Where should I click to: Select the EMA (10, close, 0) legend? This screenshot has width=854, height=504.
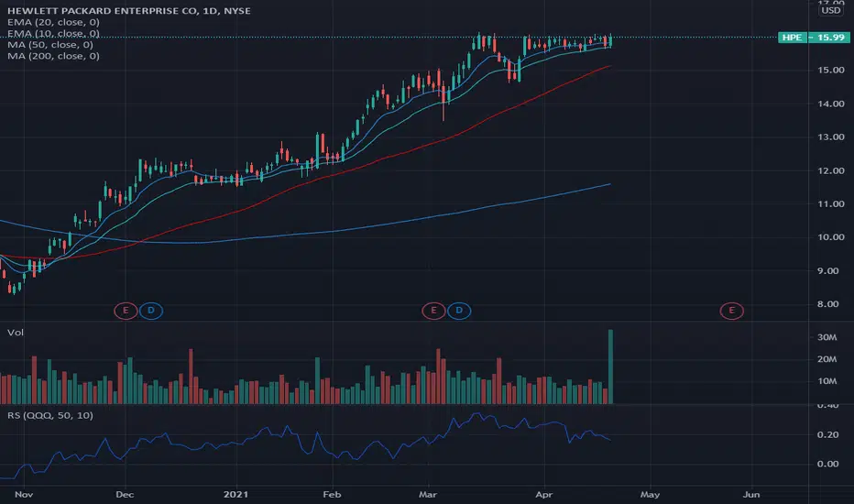(x=53, y=33)
